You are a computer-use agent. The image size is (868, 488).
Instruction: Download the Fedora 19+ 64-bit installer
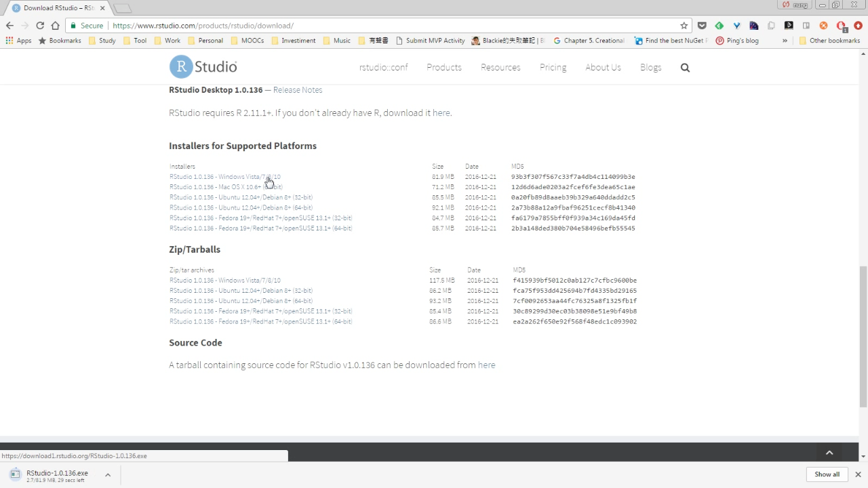click(261, 228)
